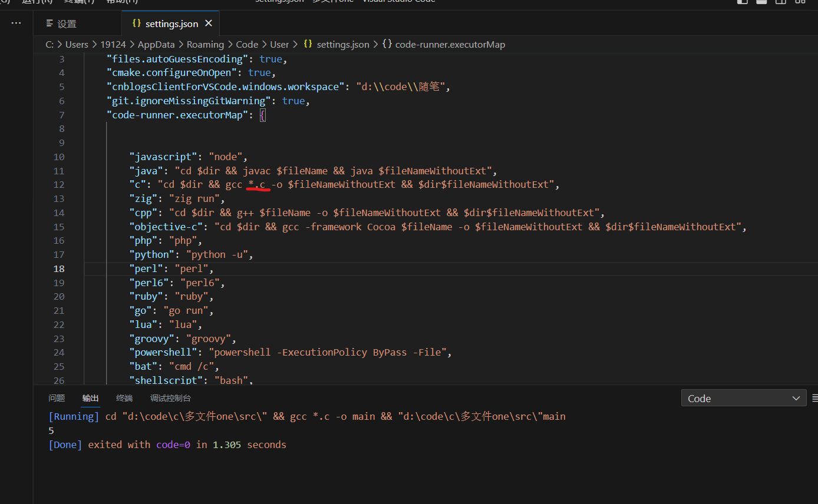Click the "groovy" key
Screen dimensions: 818x504
(x=152, y=339)
